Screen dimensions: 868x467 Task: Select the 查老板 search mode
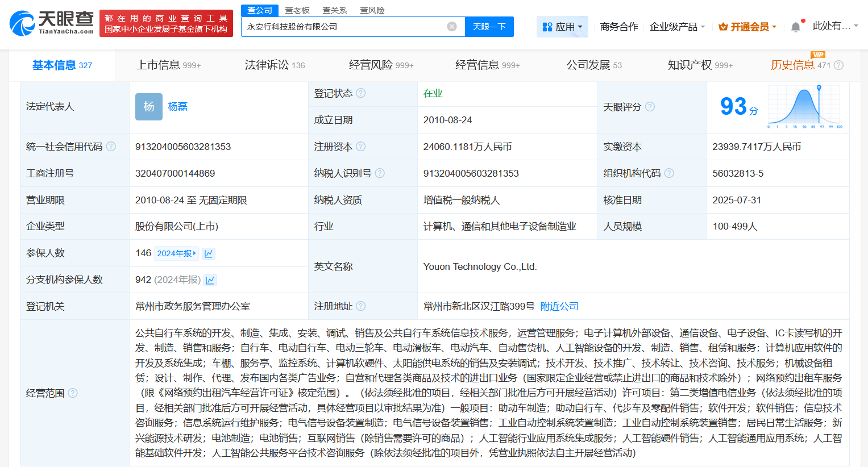click(x=297, y=10)
